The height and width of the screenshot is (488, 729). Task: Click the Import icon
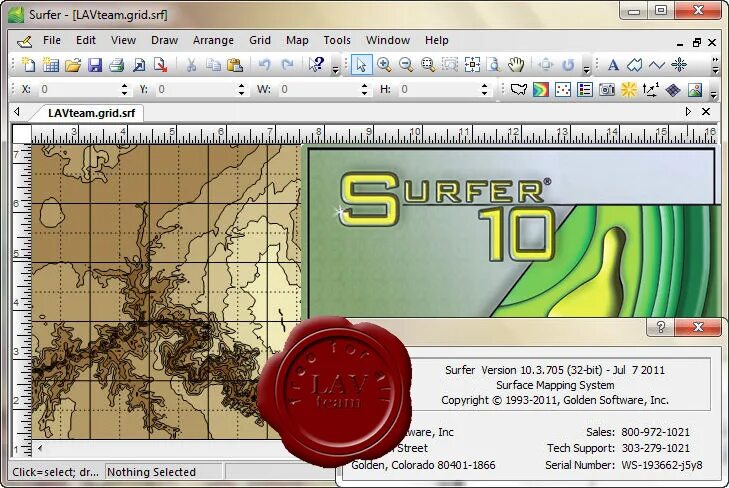139,65
